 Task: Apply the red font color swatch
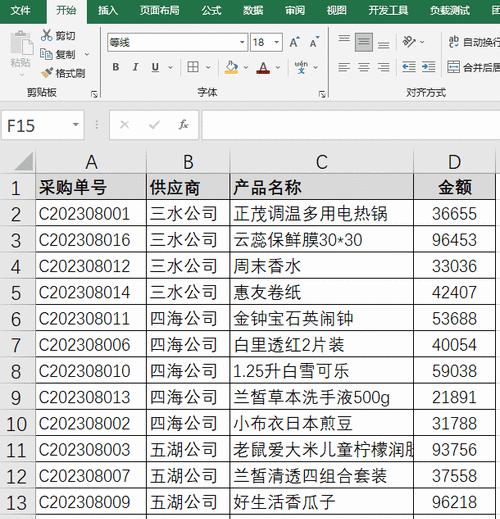click(x=263, y=68)
